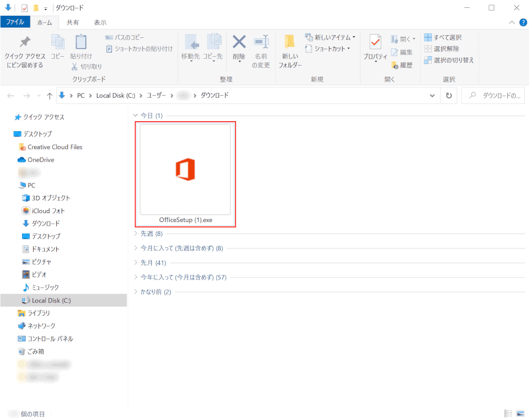Screen dimensions: 529x420
Task: Create a New folder
Action: coord(290,51)
